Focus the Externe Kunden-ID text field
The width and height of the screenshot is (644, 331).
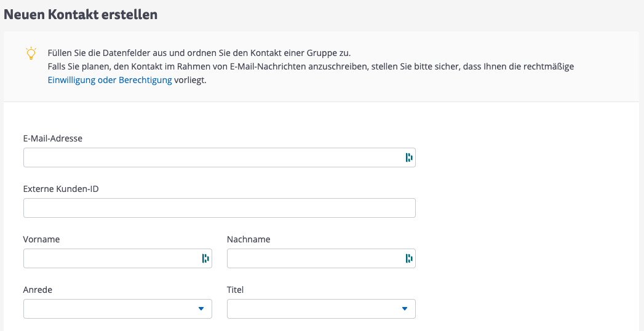click(219, 208)
